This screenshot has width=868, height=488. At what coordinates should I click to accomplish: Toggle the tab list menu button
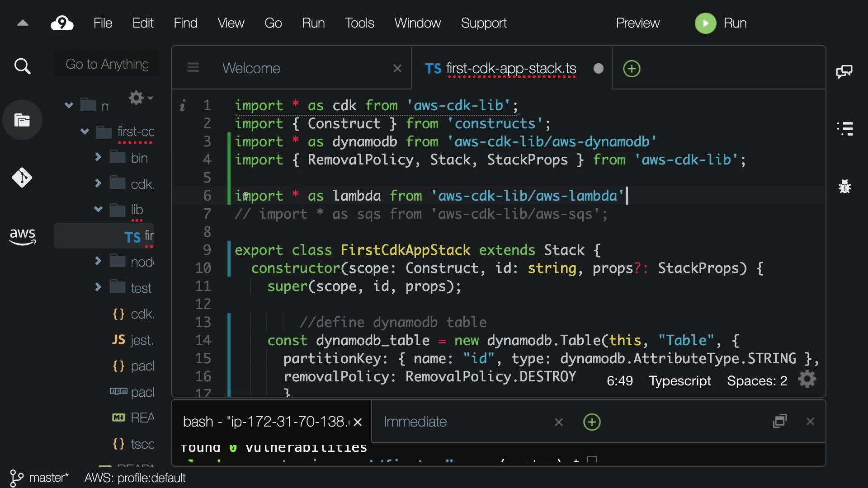point(193,68)
